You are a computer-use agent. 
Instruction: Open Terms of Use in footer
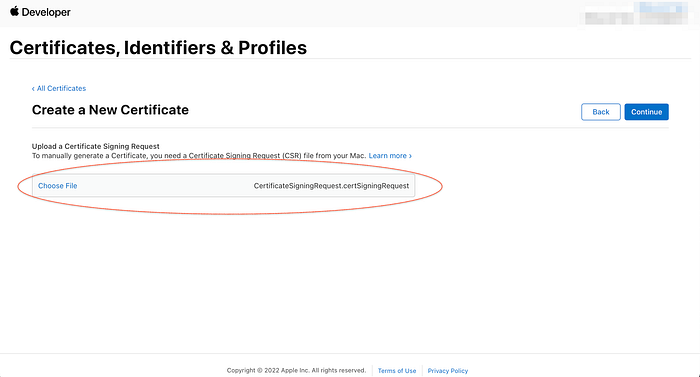click(397, 371)
